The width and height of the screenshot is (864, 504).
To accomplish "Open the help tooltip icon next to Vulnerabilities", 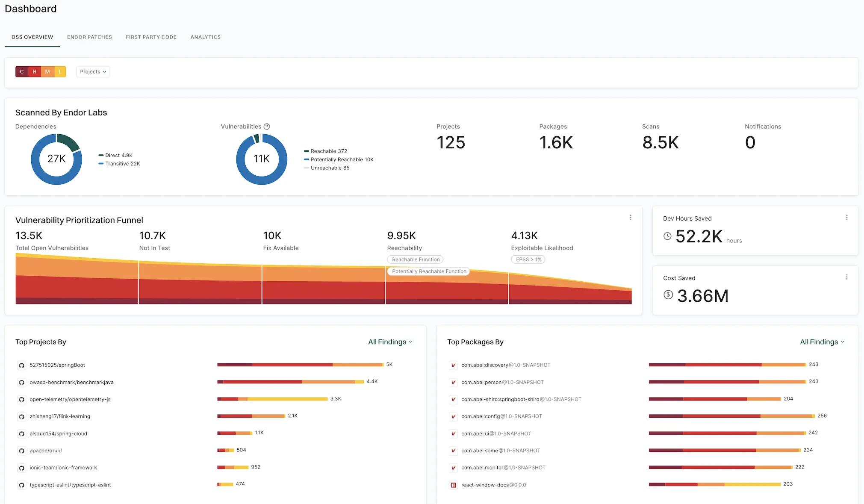I will 267,127.
